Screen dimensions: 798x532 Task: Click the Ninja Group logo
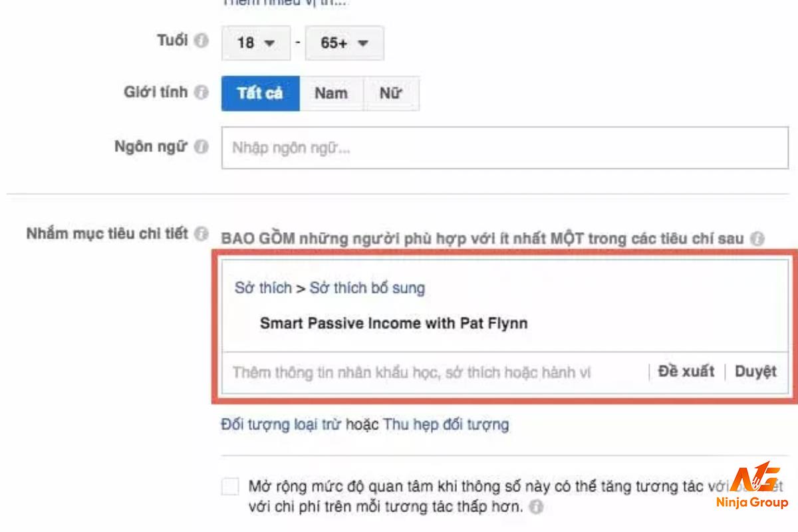(752, 484)
